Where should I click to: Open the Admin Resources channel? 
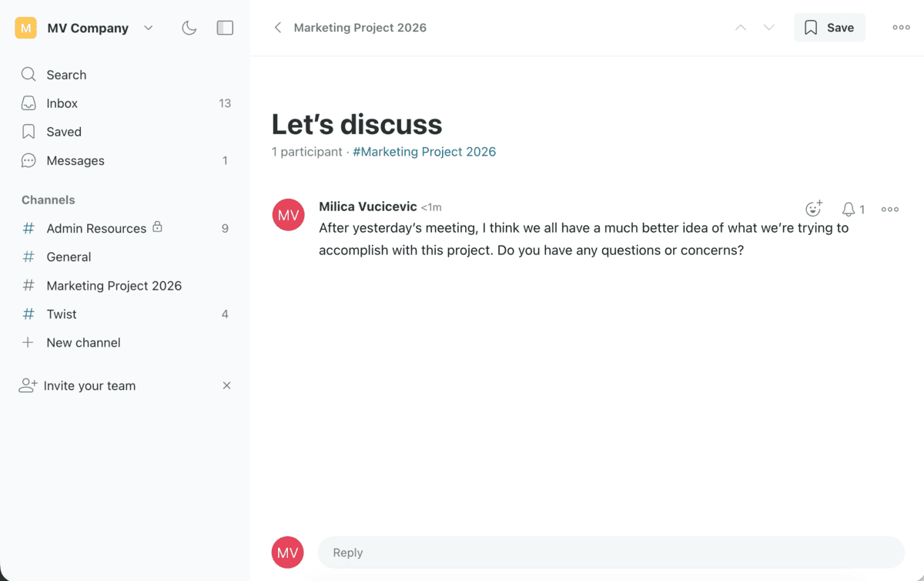tap(96, 228)
